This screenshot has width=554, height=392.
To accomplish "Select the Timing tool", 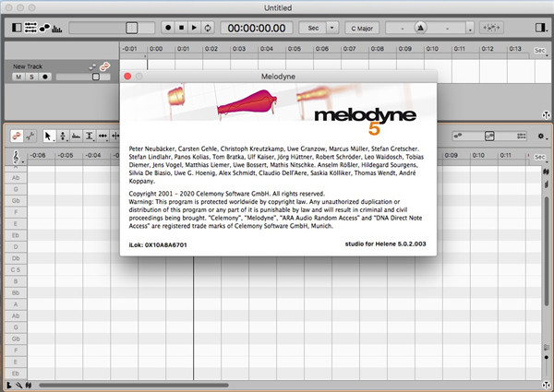I will 102,136.
